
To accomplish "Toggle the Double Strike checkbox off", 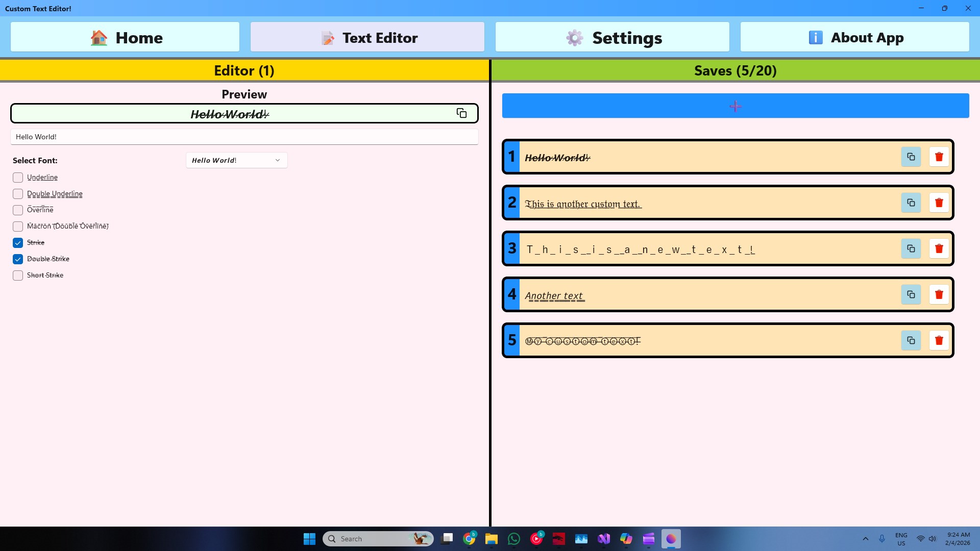I will click(18, 259).
